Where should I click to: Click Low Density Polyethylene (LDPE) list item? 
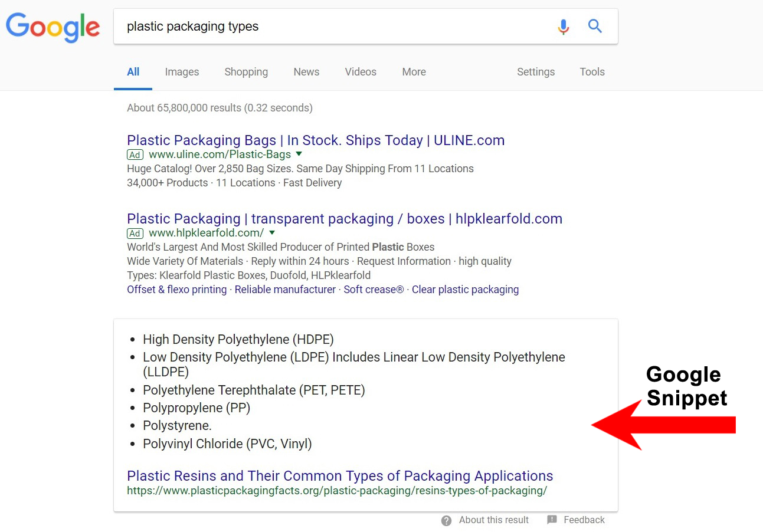pos(354,364)
